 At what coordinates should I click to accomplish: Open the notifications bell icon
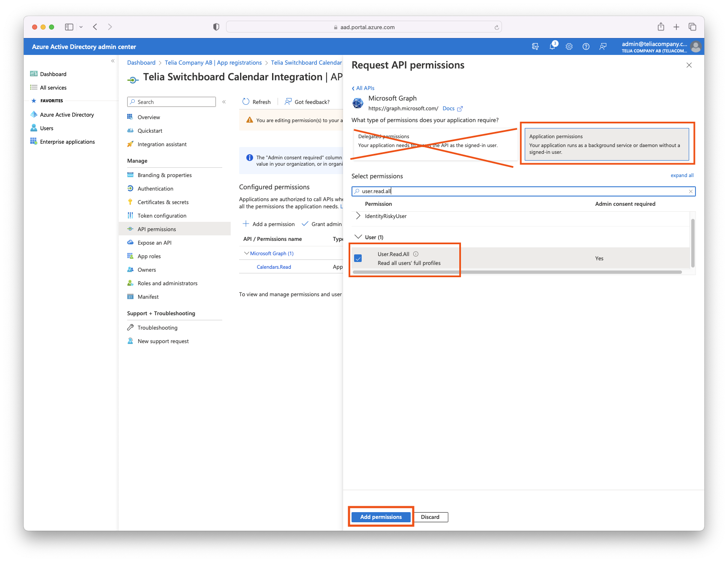(x=552, y=46)
